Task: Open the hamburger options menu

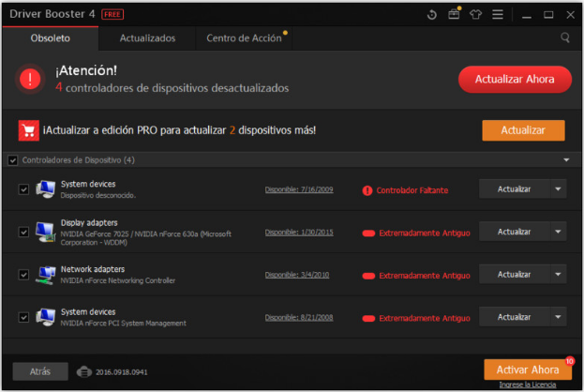Action: [x=498, y=14]
